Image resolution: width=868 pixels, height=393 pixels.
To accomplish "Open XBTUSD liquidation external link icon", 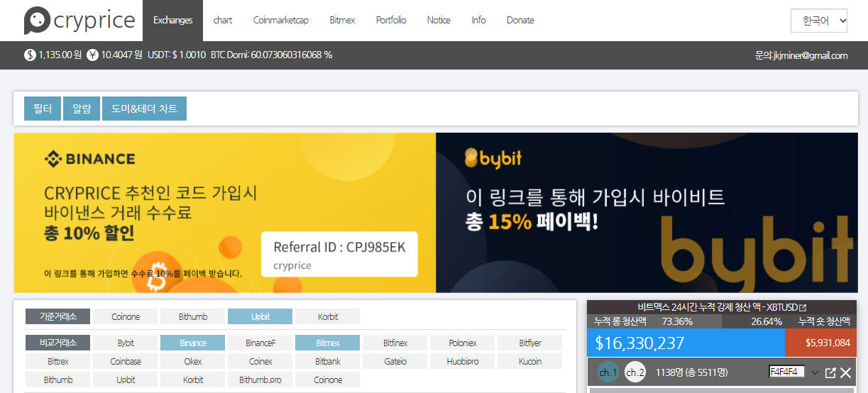I will [x=803, y=308].
